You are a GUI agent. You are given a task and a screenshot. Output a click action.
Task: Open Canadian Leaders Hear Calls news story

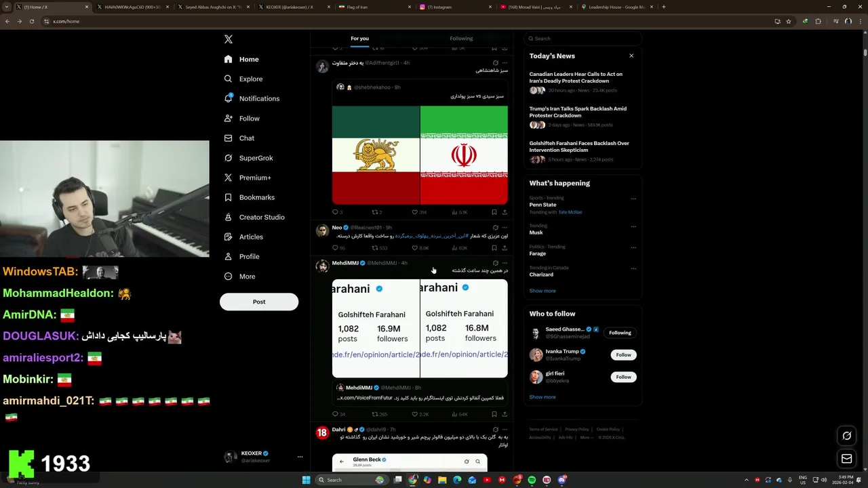tap(582, 82)
